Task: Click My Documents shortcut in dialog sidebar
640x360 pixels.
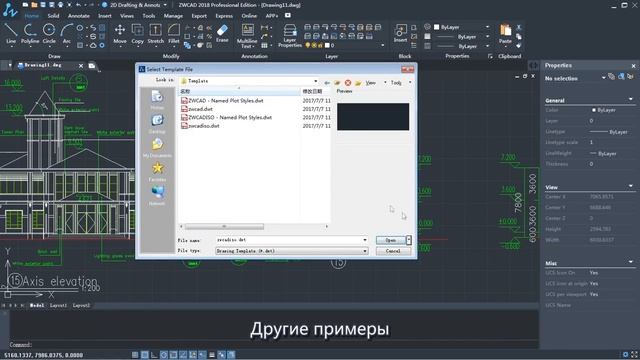Action: point(157,148)
